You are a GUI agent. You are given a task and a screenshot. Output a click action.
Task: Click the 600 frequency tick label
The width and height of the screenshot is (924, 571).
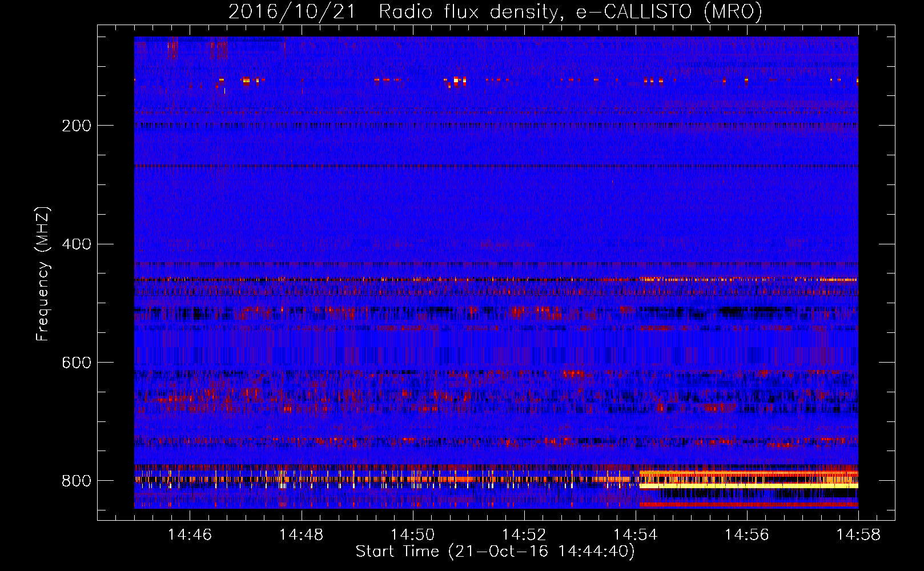click(x=77, y=363)
